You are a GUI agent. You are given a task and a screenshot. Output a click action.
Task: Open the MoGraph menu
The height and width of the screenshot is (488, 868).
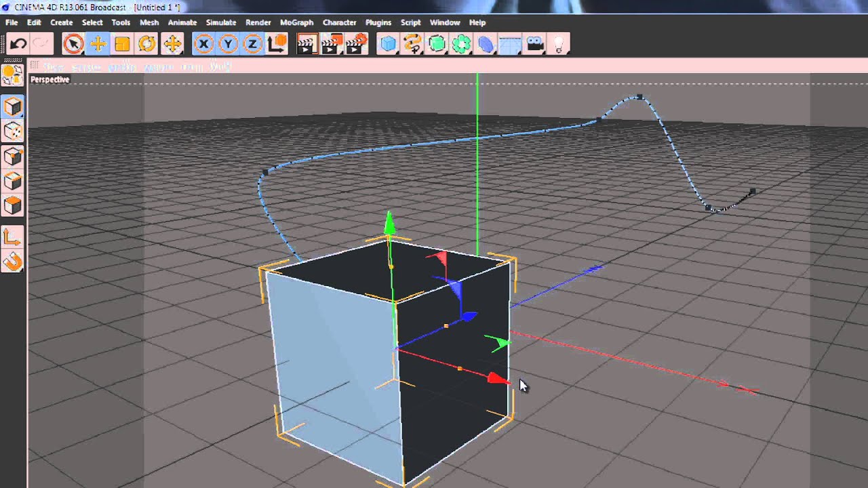296,22
